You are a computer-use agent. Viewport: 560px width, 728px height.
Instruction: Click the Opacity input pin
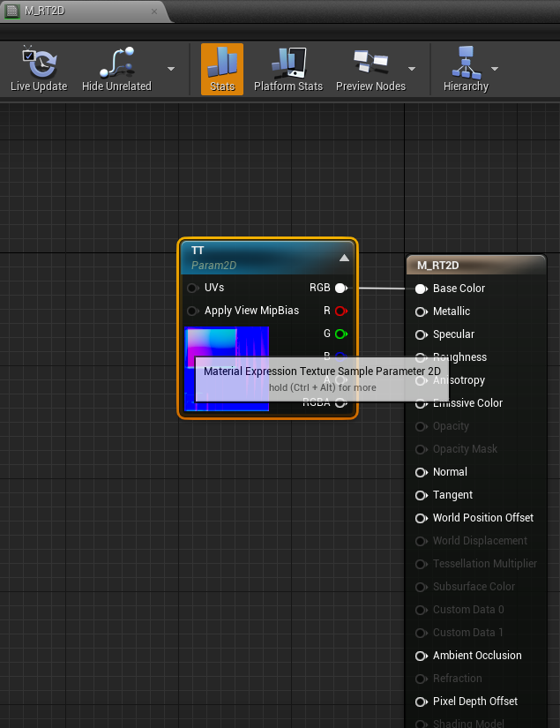tap(422, 426)
